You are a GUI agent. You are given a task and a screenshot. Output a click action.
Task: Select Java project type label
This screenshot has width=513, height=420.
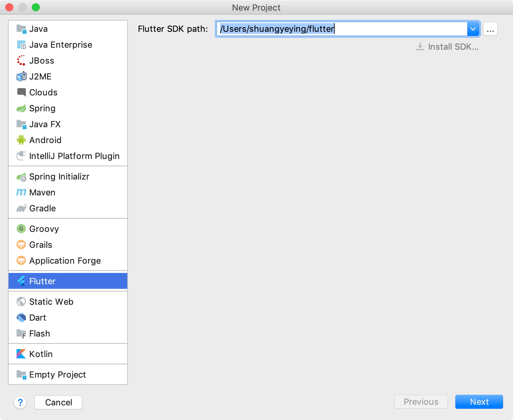tap(38, 29)
